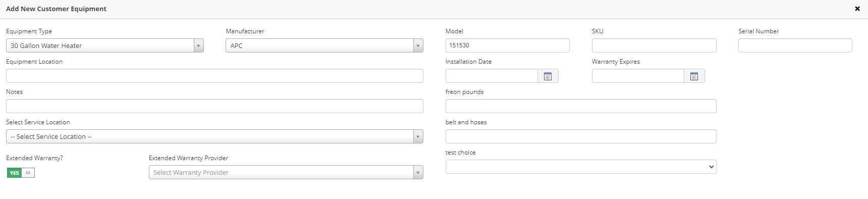Click the Model field containing 151530
868x199 pixels.
[x=507, y=45]
